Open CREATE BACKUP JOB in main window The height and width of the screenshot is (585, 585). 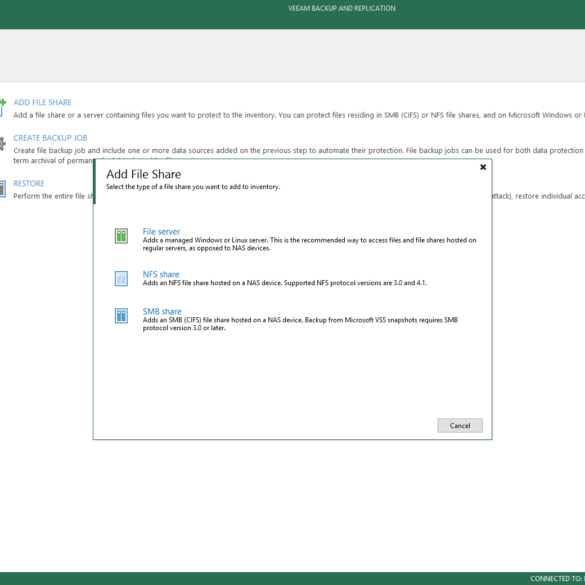[x=50, y=138]
